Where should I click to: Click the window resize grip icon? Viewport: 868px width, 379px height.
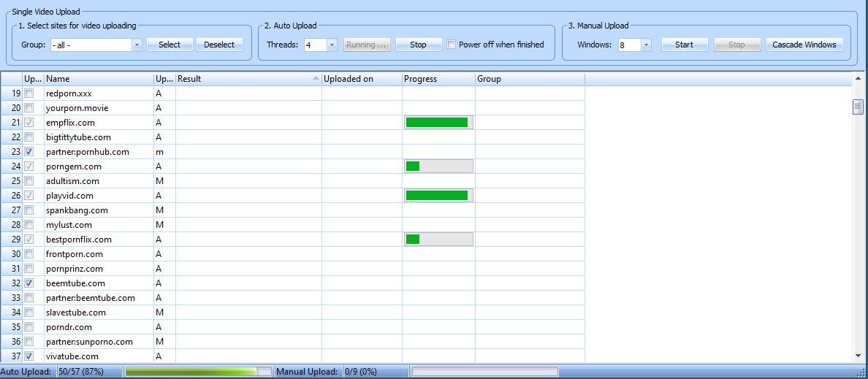click(x=860, y=372)
